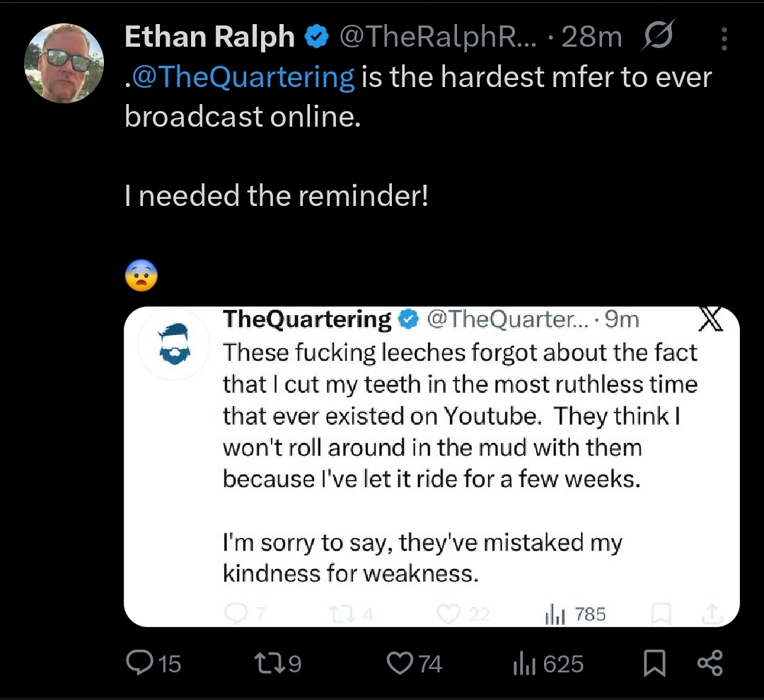The height and width of the screenshot is (700, 764).
Task: Click the Ethan Ralph display name
Action: pyautogui.click(x=209, y=37)
